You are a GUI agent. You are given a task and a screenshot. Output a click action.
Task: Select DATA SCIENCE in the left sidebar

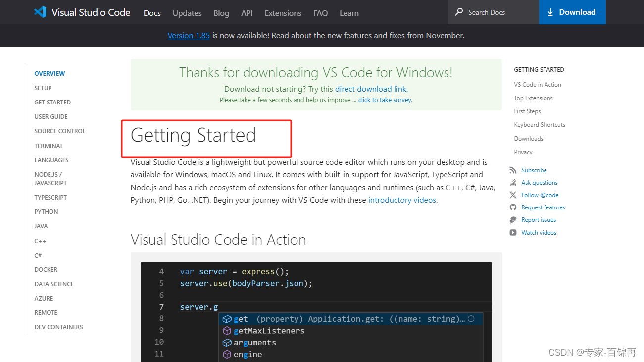pos(54,284)
